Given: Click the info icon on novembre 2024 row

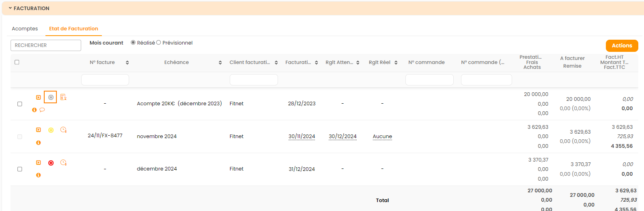Looking at the screenshot, I should (x=39, y=143).
